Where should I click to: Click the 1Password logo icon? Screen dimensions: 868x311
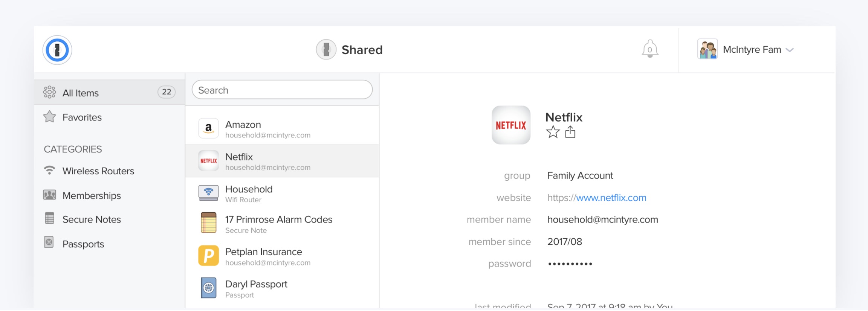pyautogui.click(x=57, y=50)
